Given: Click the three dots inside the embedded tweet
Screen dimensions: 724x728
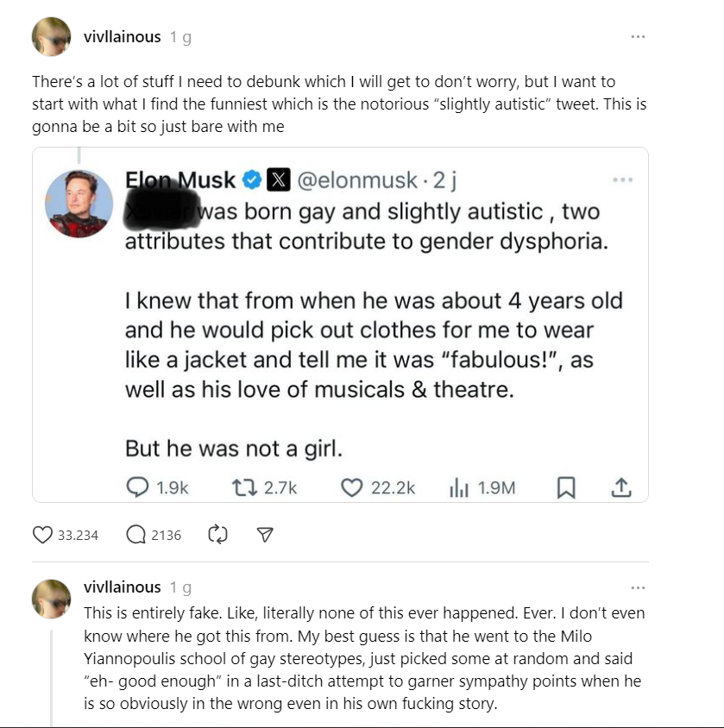Looking at the screenshot, I should tap(623, 179).
